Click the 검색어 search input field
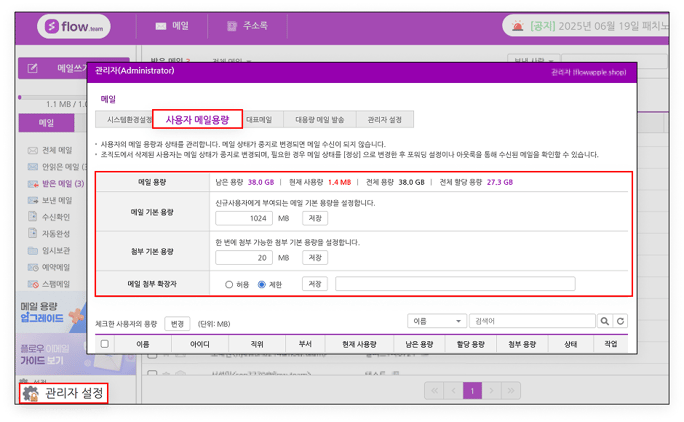The width and height of the screenshot is (684, 422). [x=533, y=321]
